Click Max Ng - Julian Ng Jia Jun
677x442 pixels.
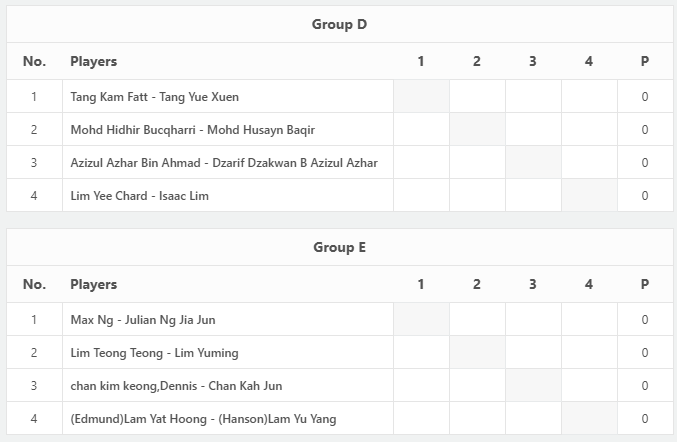[x=143, y=320]
